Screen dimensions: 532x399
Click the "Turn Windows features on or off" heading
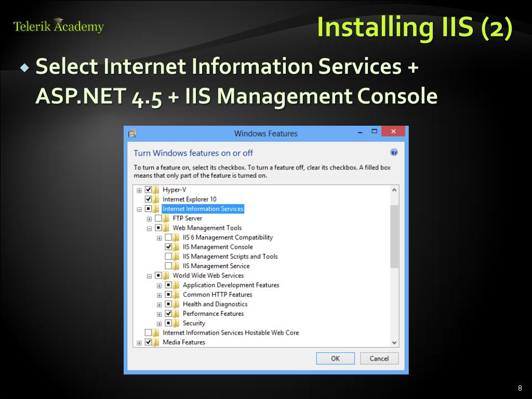(193, 153)
